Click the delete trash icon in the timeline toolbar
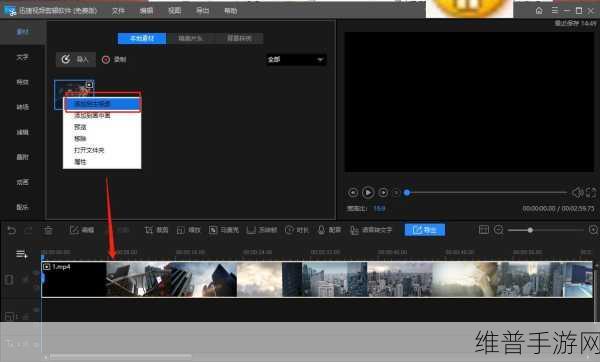This screenshot has height=362, width=600. (48, 230)
